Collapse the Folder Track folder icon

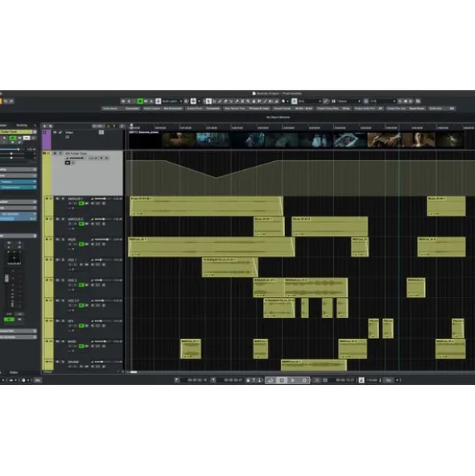44,153
